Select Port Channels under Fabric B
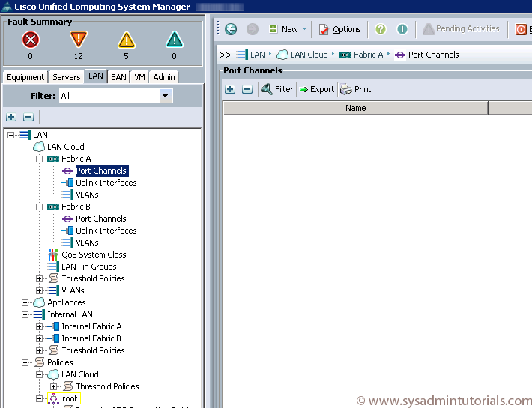The image size is (532, 408). tap(100, 219)
